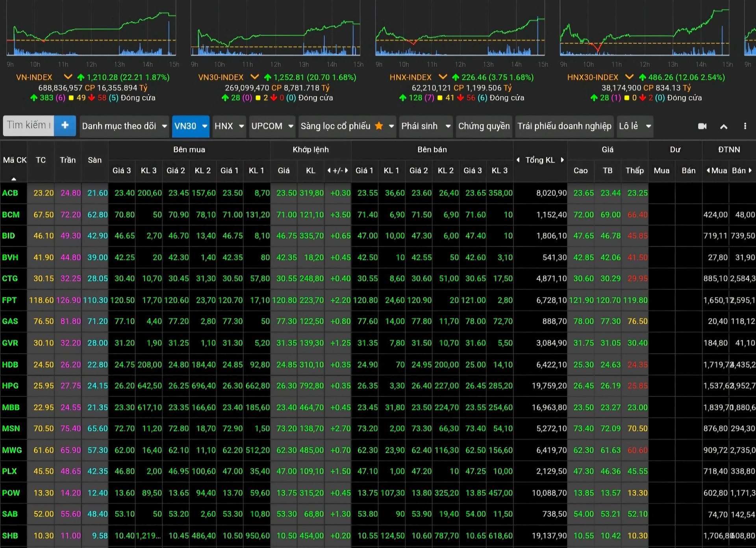The height and width of the screenshot is (548, 756).
Task: Expand the HNX30-INDEX chevron dropdown
Action: (x=629, y=77)
